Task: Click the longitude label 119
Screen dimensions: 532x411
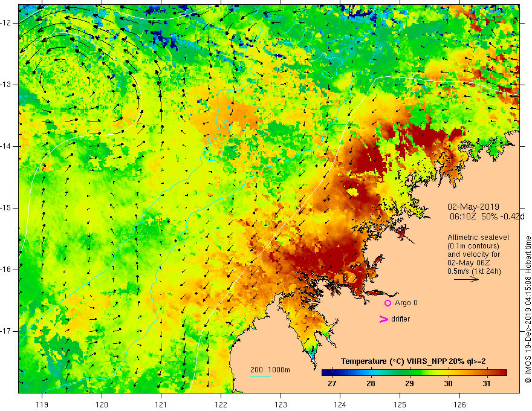Action: [42, 404]
